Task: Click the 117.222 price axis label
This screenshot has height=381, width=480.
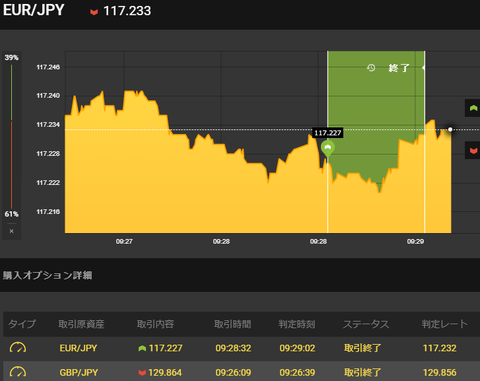Action: point(48,183)
